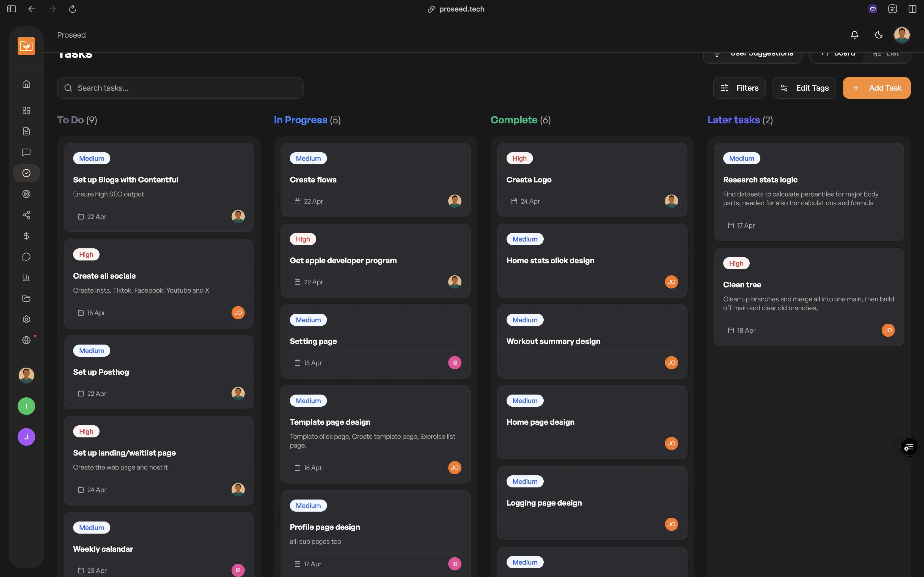Click the Add Task button
This screenshot has width=924, height=577.
[876, 88]
